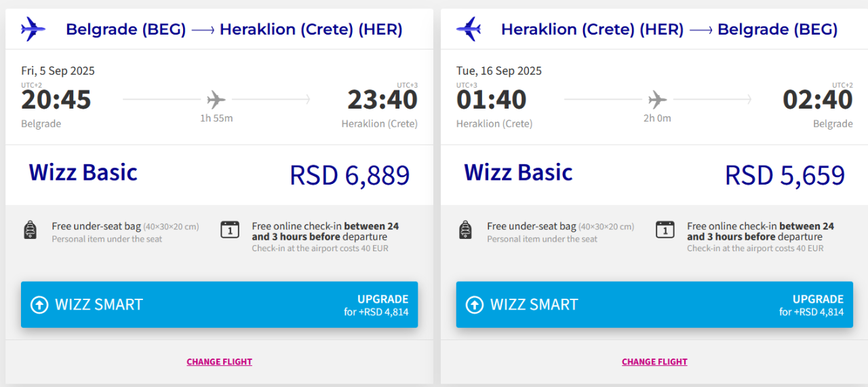The width and height of the screenshot is (868, 387).
Task: Click the under-seat bag icon for outbound flight
Action: click(x=30, y=230)
